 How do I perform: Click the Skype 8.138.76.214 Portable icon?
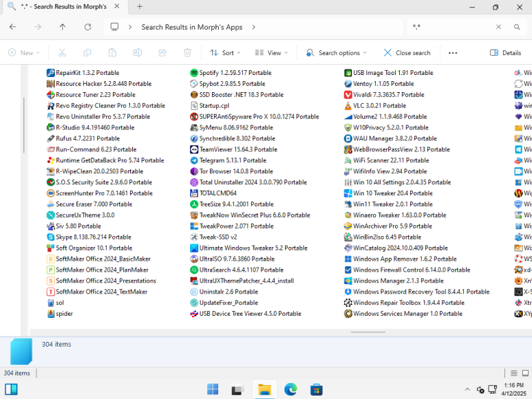[51, 237]
